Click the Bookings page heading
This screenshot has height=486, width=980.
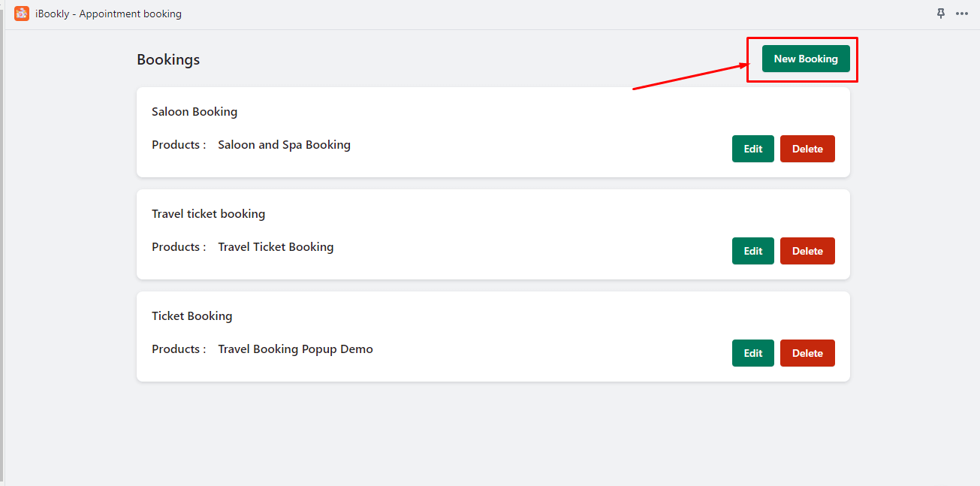[x=168, y=59]
